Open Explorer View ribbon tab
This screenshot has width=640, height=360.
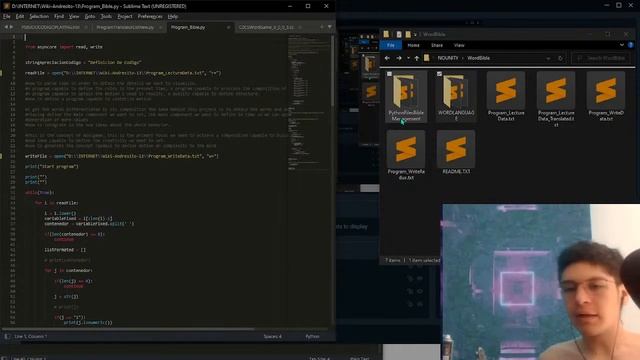pos(459,45)
